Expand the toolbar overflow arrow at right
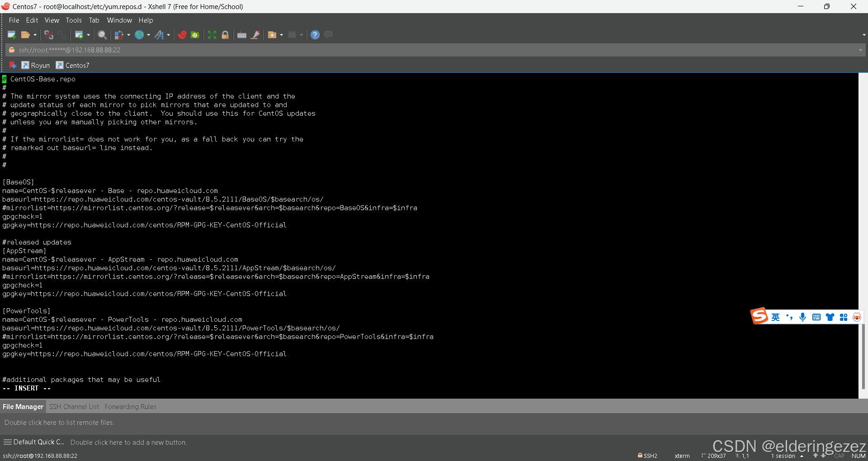The width and height of the screenshot is (868, 461). click(864, 35)
